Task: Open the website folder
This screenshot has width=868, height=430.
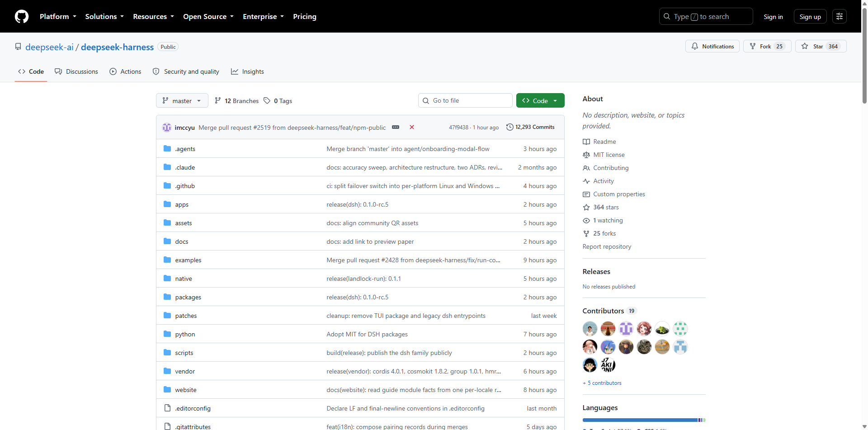Action: [186, 390]
